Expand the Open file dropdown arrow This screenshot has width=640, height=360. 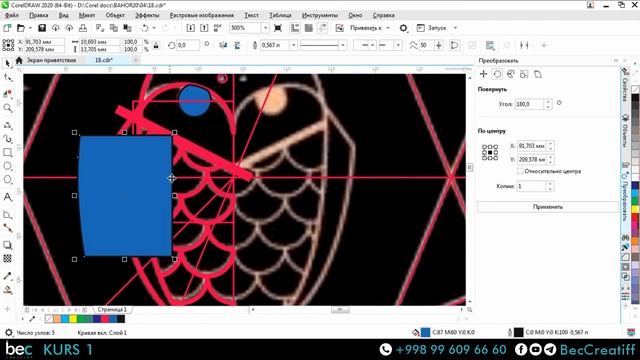[30, 28]
